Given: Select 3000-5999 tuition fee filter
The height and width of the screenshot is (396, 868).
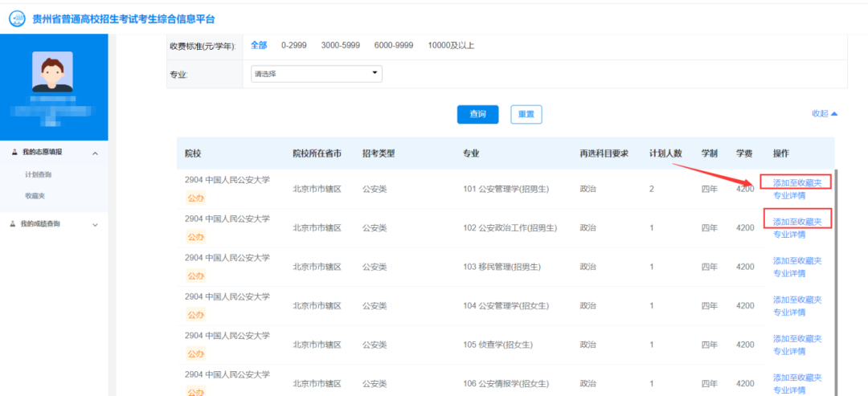Looking at the screenshot, I should [341, 45].
